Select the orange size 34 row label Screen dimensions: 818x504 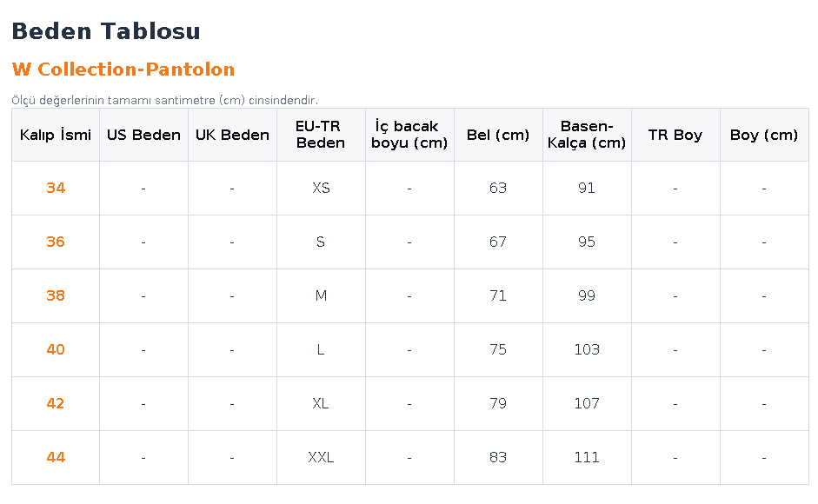tap(56, 188)
